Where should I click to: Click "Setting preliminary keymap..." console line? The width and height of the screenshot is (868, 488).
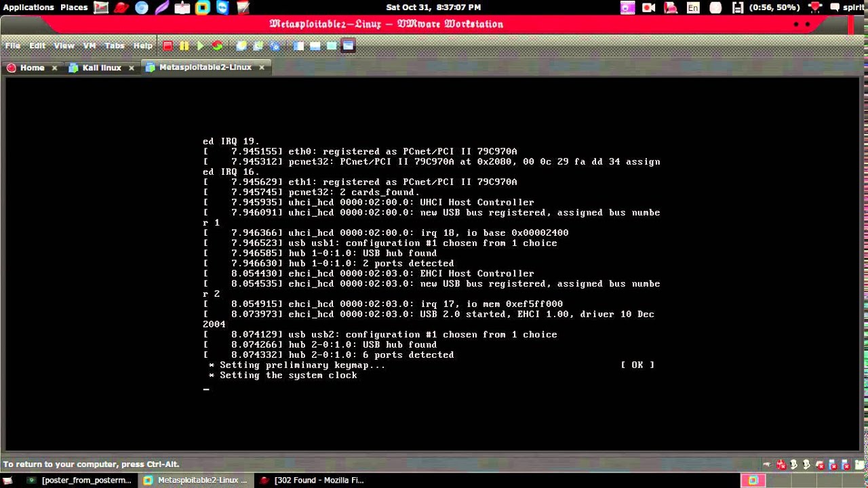pyautogui.click(x=302, y=365)
